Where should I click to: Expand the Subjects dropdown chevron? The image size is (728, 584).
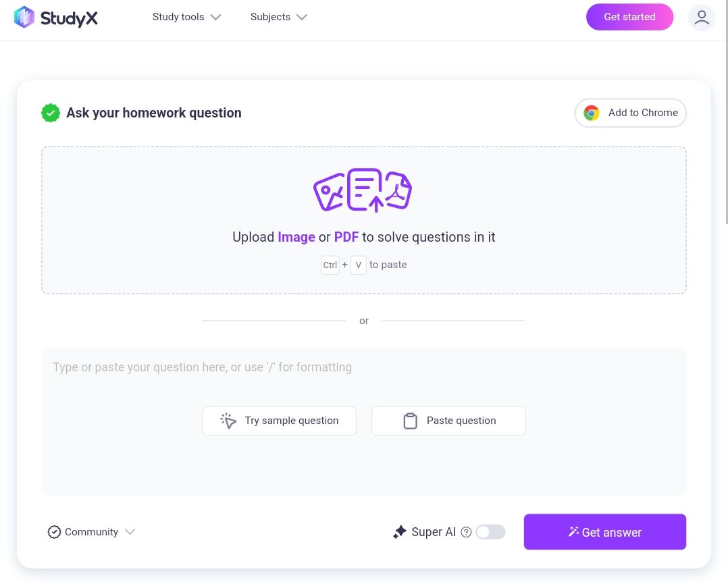click(301, 17)
